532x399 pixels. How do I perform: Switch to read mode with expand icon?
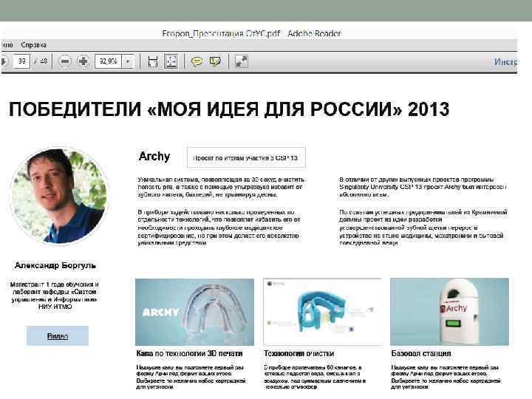click(x=242, y=61)
